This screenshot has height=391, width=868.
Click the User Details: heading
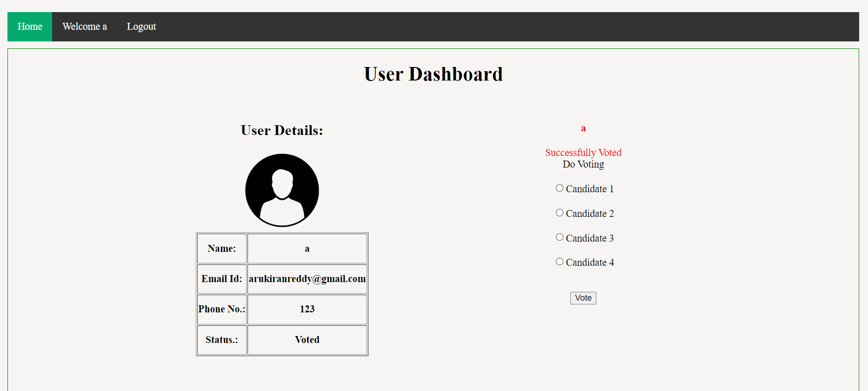(282, 130)
